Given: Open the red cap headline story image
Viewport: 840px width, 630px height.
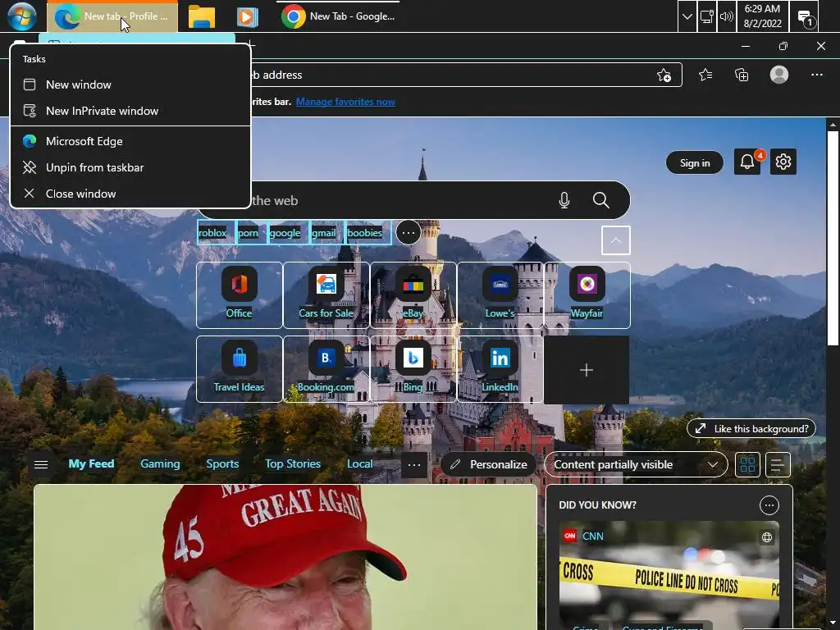Looking at the screenshot, I should (x=285, y=557).
